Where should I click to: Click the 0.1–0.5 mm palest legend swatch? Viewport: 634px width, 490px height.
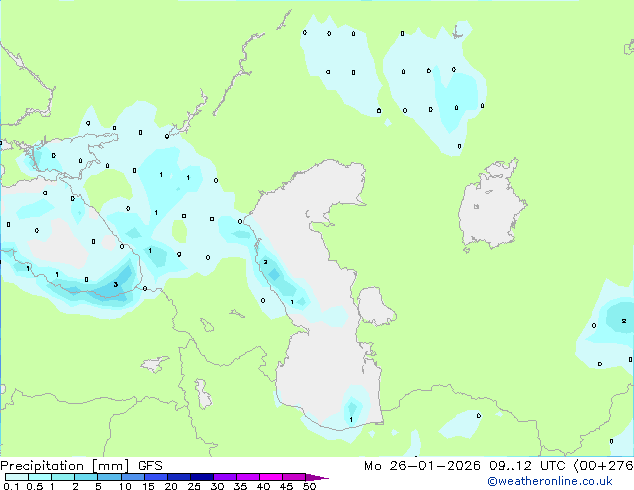(x=17, y=477)
